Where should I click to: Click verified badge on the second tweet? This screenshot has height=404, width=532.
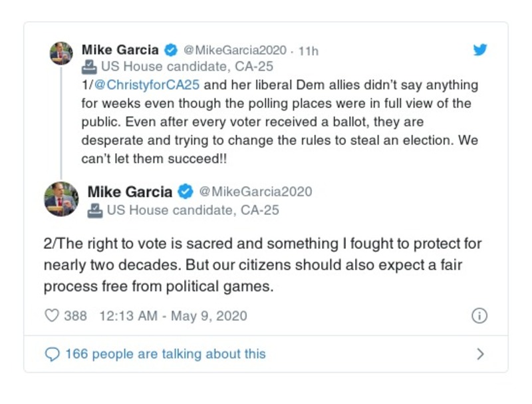click(186, 192)
